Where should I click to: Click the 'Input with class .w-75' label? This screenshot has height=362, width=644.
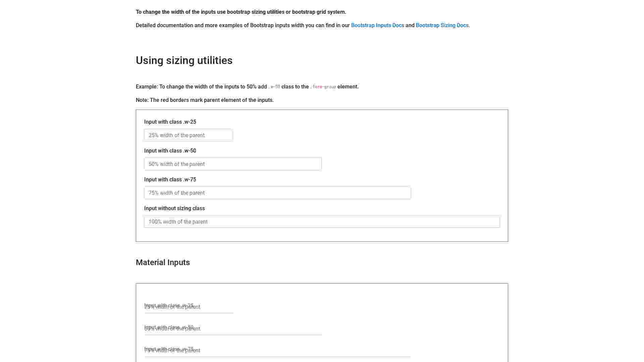170,179
